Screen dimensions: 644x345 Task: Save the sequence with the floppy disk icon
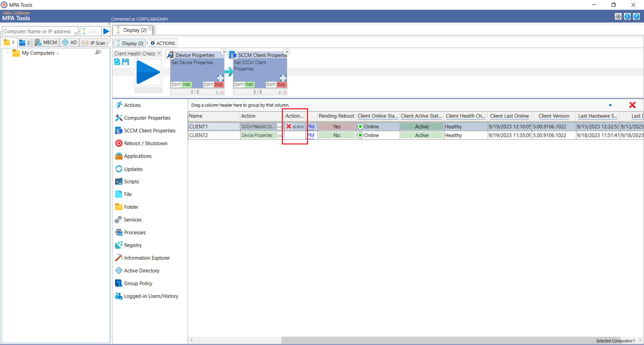[x=125, y=62]
